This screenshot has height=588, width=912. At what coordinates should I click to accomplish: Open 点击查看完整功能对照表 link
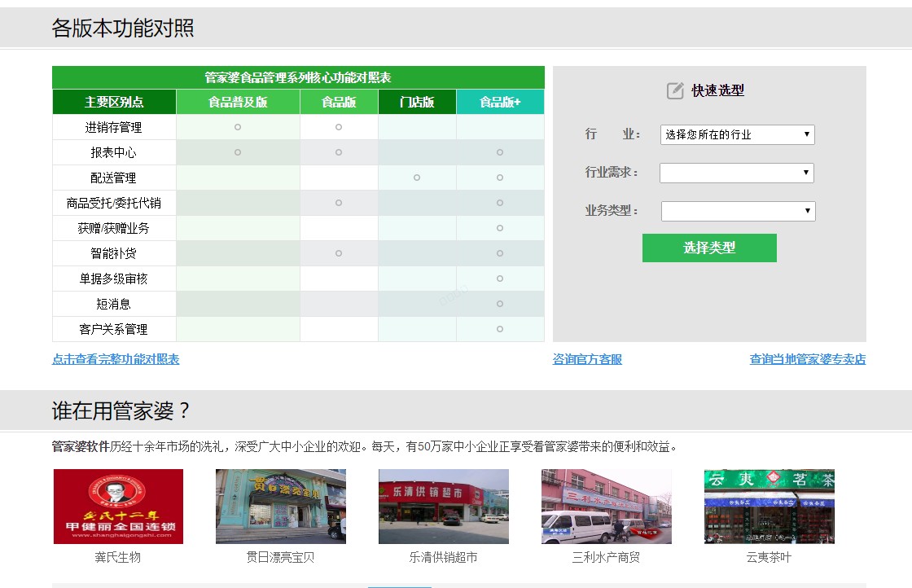(x=116, y=359)
